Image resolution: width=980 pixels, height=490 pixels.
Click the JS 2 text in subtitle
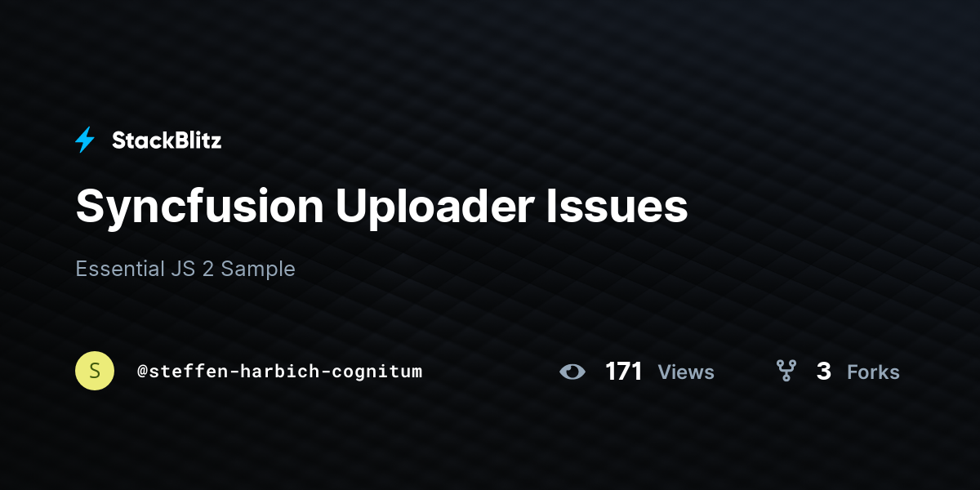[x=192, y=268]
